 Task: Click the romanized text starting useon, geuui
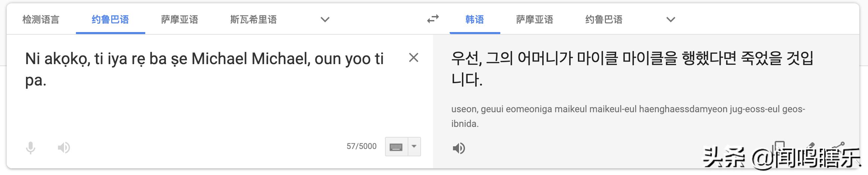point(629,116)
